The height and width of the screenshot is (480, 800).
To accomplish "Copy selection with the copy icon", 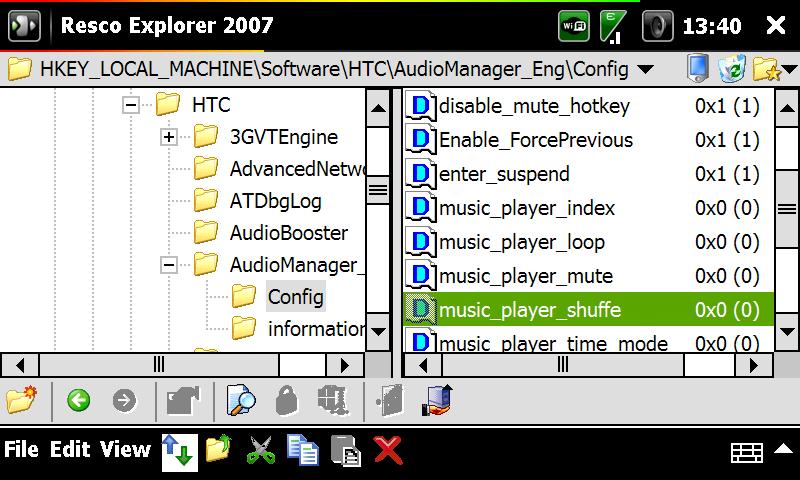I will tap(303, 450).
